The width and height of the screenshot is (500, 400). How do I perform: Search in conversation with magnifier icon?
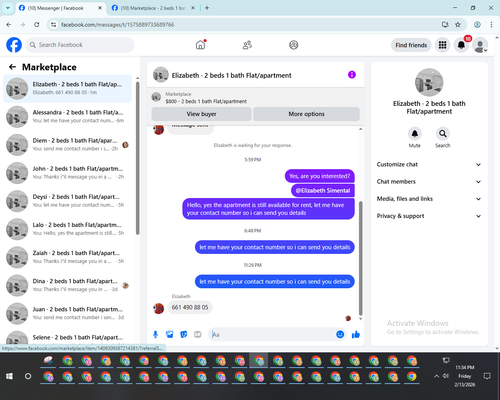point(443,134)
